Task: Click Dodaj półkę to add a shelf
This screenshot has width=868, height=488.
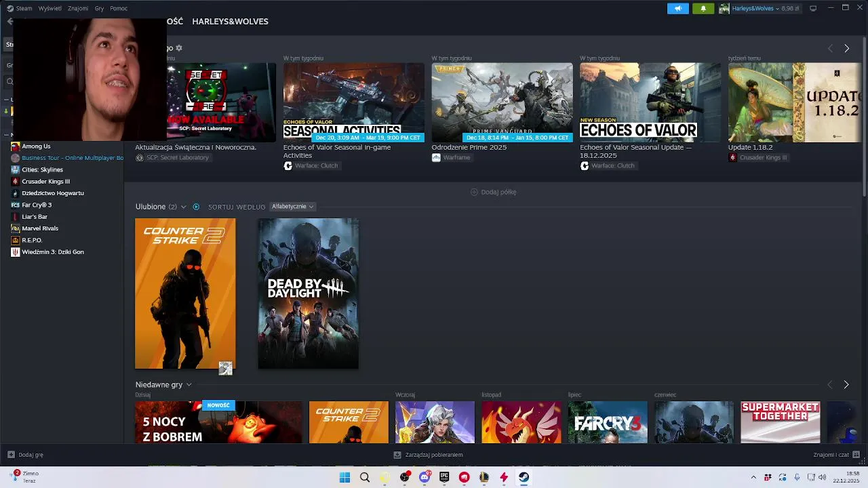Action: click(494, 192)
